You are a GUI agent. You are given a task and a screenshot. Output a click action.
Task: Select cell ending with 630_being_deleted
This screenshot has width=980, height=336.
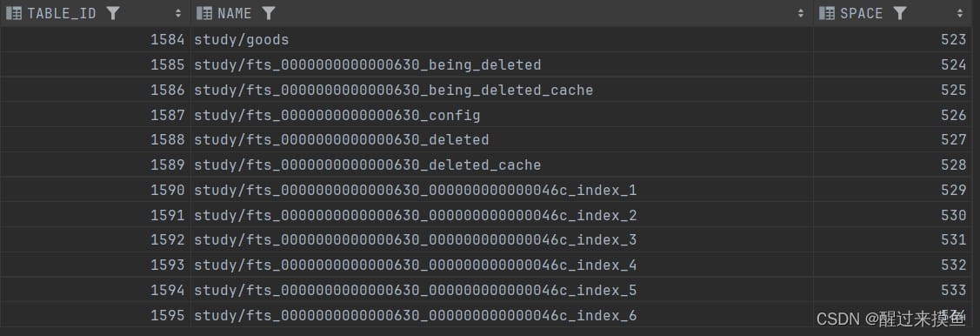coord(501,64)
